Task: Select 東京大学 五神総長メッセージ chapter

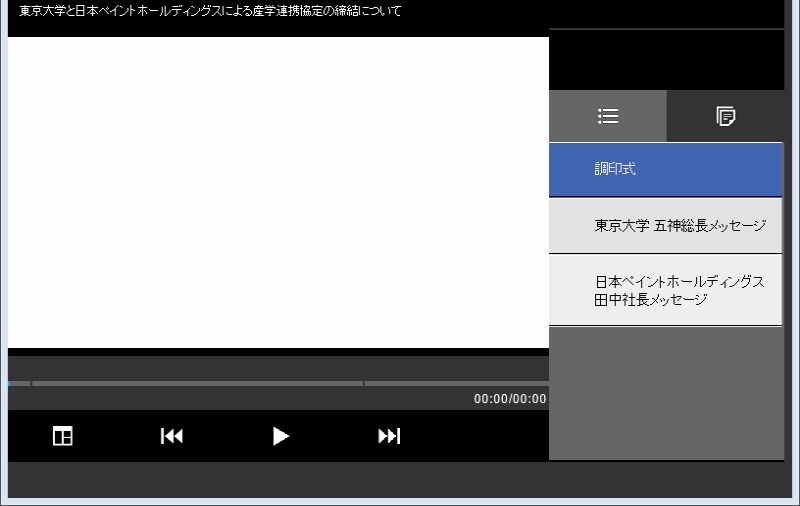Action: (x=665, y=225)
